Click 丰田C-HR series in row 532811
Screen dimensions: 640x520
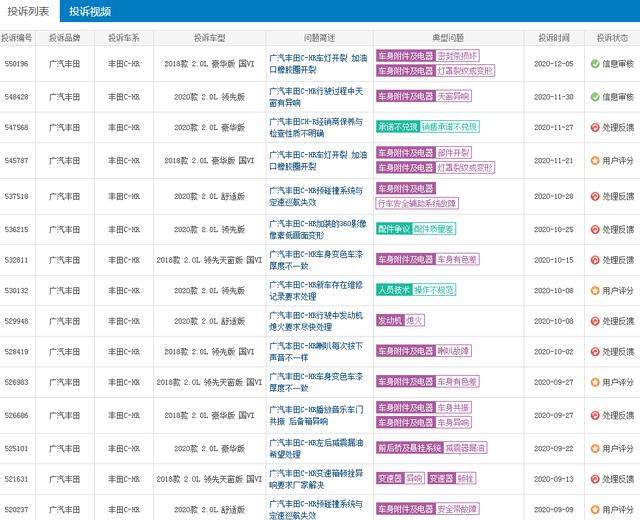point(124,260)
